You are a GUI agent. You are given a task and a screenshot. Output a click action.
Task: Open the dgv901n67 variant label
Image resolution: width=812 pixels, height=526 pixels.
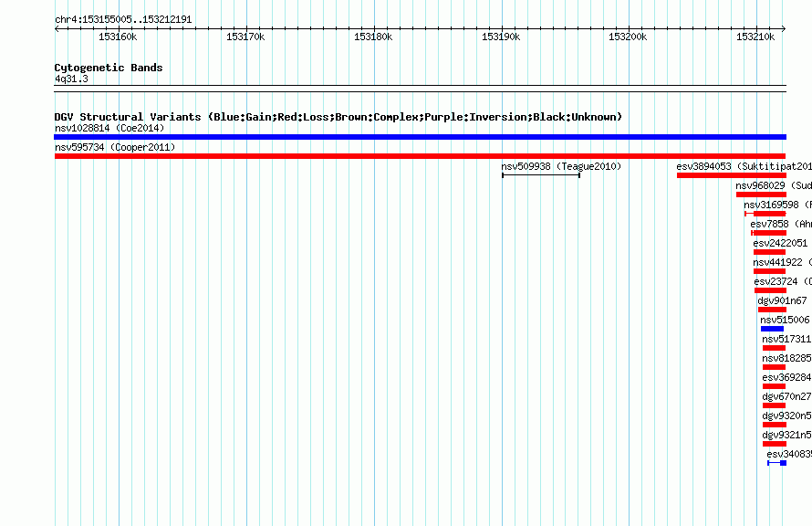coord(782,300)
